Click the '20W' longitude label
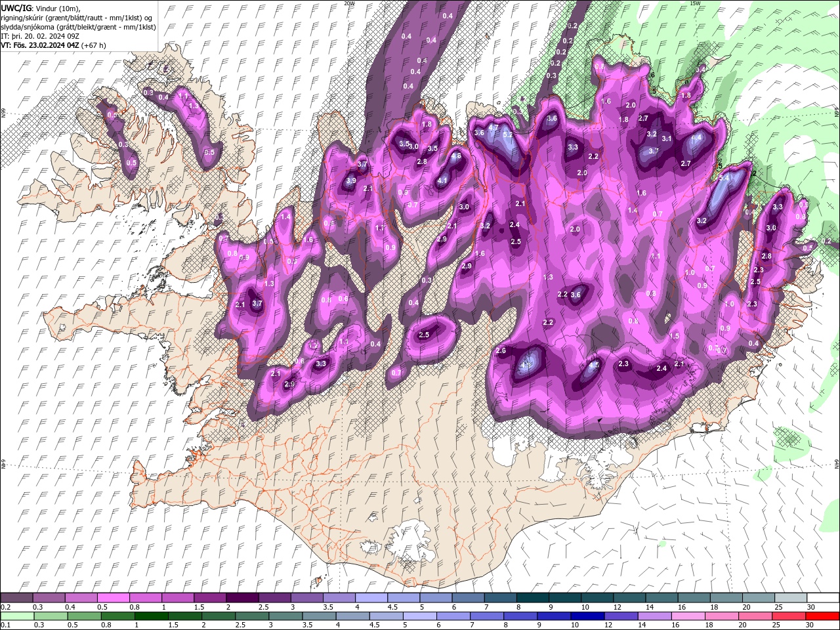The image size is (840, 630). tap(349, 3)
